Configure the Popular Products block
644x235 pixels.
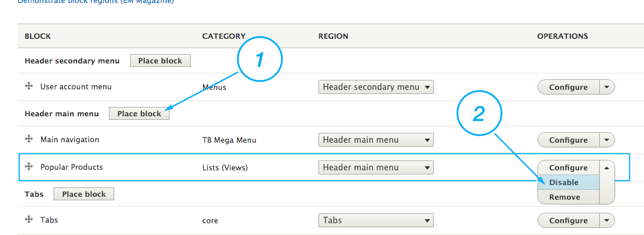click(569, 167)
